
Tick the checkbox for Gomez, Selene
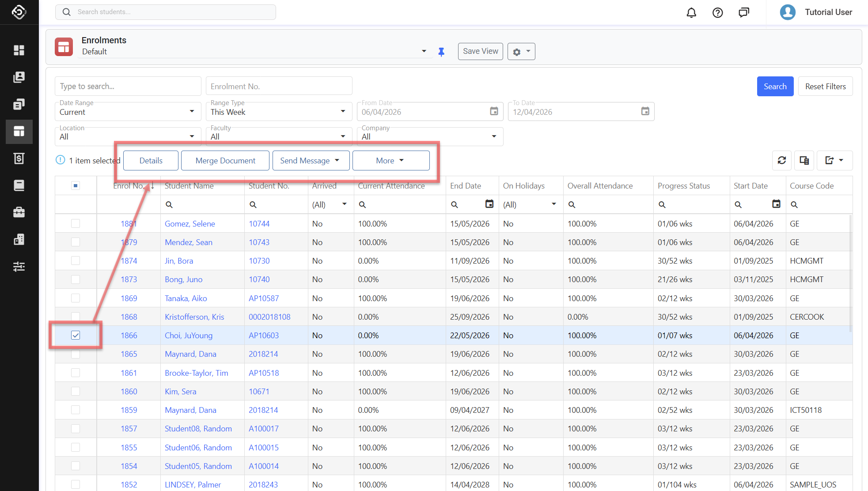pos(76,223)
